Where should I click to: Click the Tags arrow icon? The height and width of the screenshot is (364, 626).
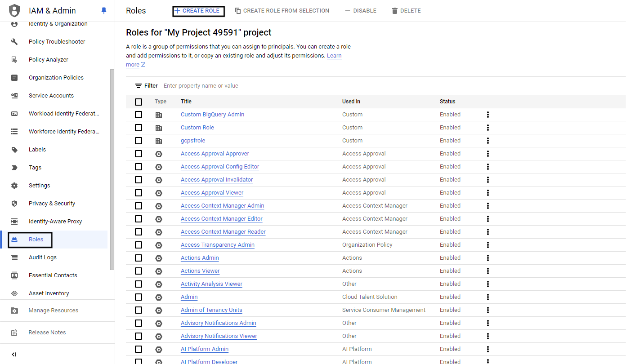tap(14, 168)
